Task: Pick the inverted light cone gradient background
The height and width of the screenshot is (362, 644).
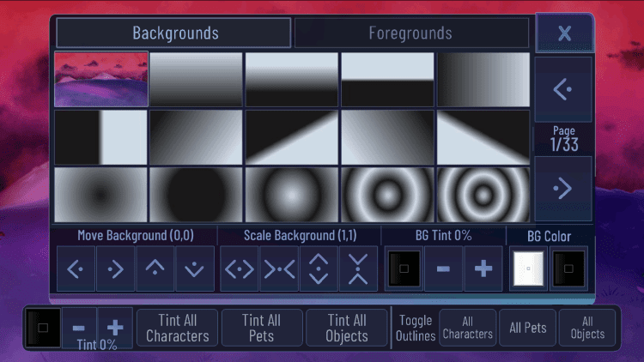Action: pos(387,137)
